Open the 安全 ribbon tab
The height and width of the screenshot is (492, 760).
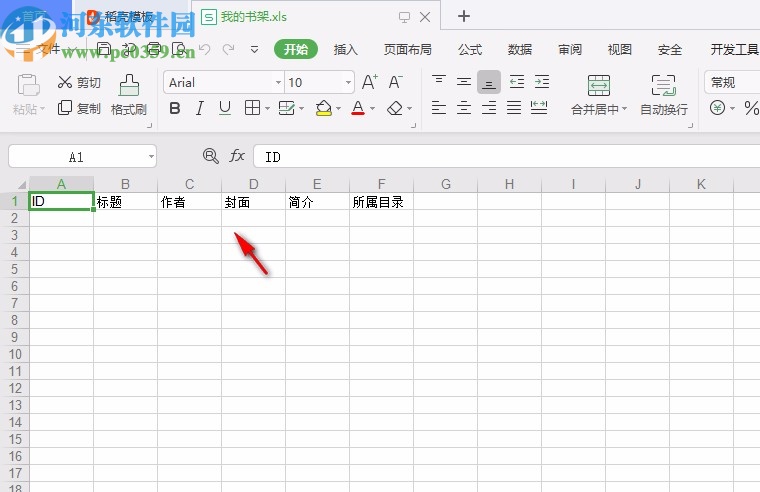click(x=670, y=49)
